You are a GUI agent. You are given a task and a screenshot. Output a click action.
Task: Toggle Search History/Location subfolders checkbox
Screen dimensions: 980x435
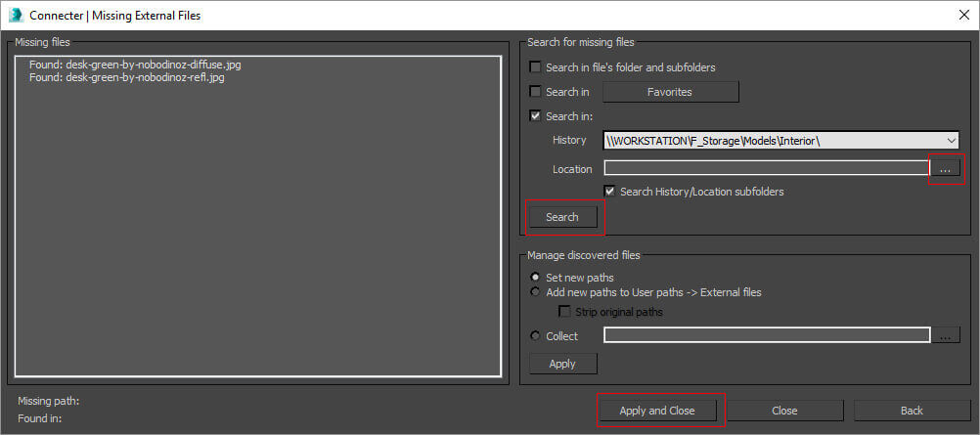(x=609, y=192)
